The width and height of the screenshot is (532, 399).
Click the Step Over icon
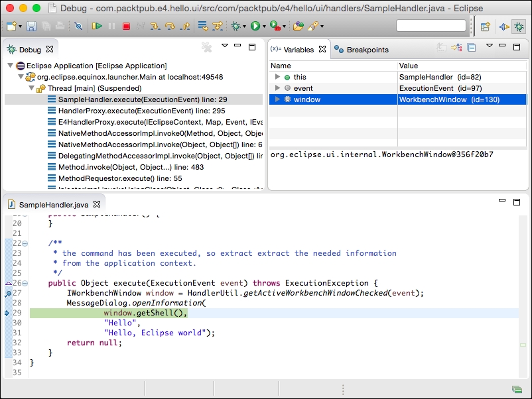click(169, 27)
